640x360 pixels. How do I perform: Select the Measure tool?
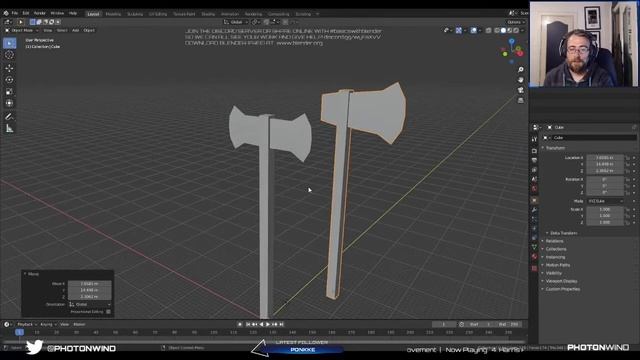point(9,129)
